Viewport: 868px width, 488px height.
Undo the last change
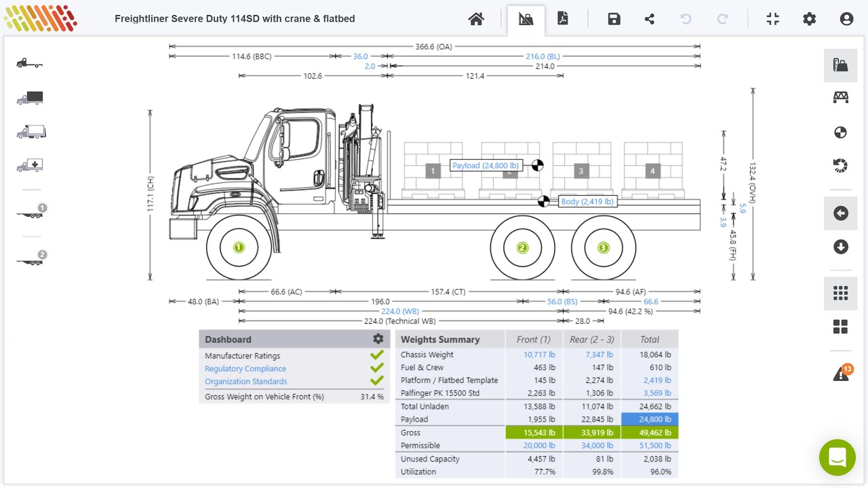tap(686, 19)
